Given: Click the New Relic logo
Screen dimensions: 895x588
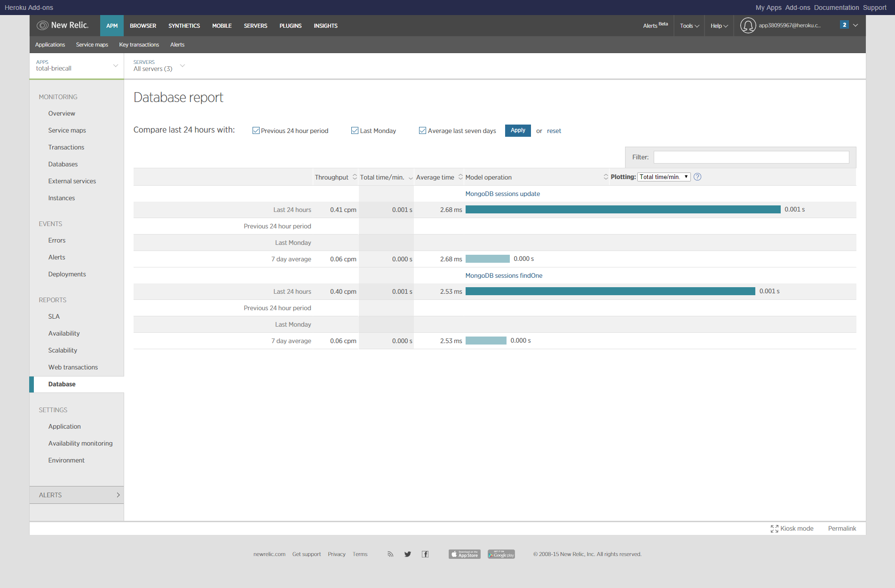Looking at the screenshot, I should coord(63,25).
